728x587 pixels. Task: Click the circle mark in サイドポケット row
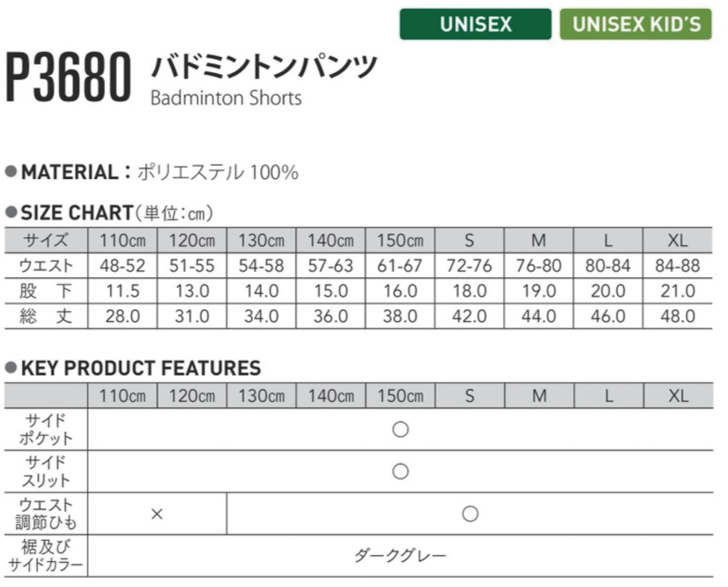coord(401,430)
